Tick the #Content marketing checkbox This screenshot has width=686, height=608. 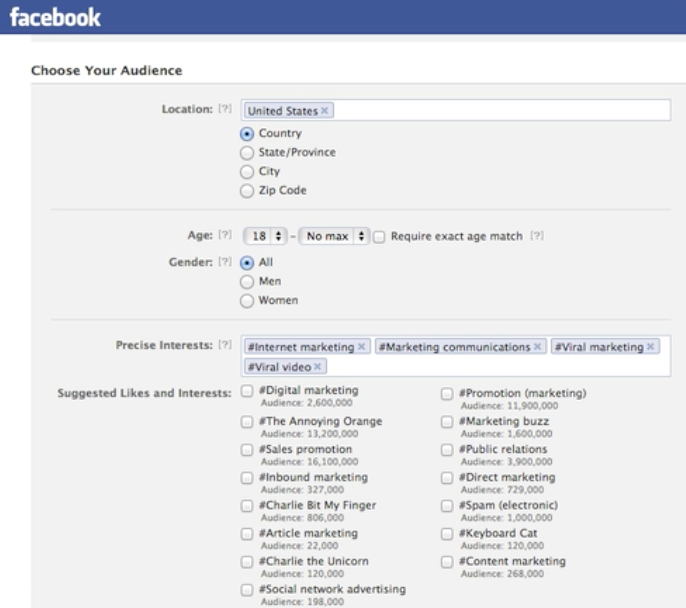pos(447,562)
